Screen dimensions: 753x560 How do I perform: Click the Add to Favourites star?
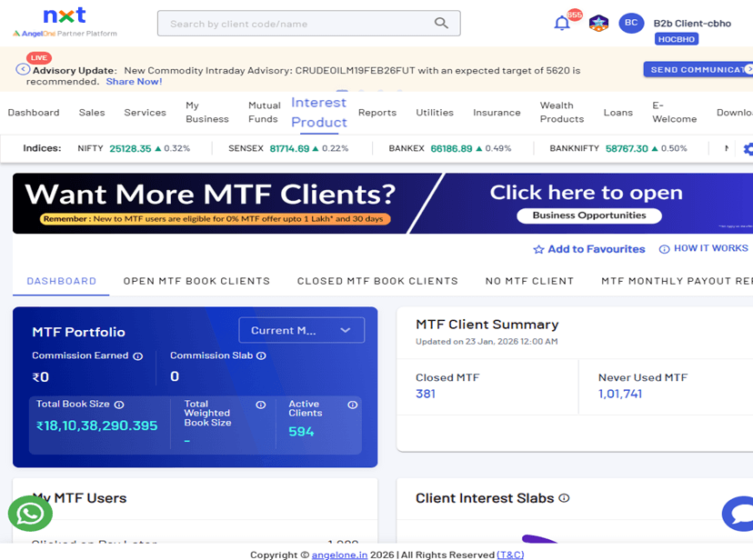click(538, 249)
